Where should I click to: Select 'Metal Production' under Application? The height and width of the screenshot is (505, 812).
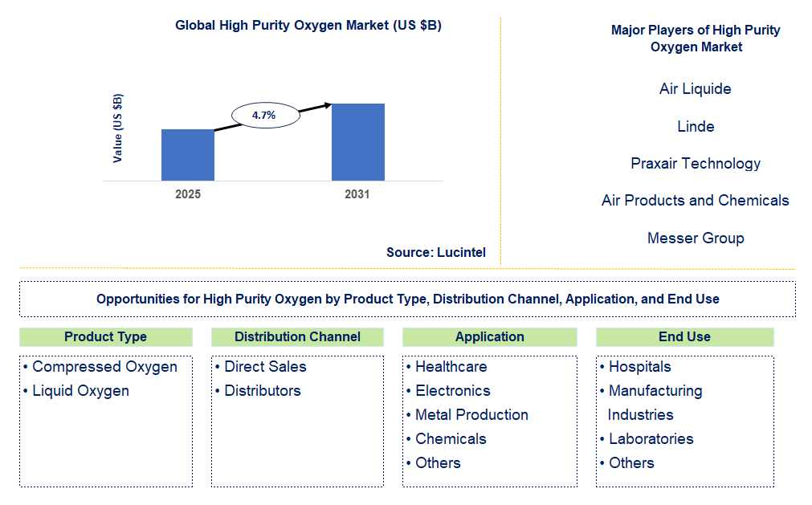[x=467, y=415]
